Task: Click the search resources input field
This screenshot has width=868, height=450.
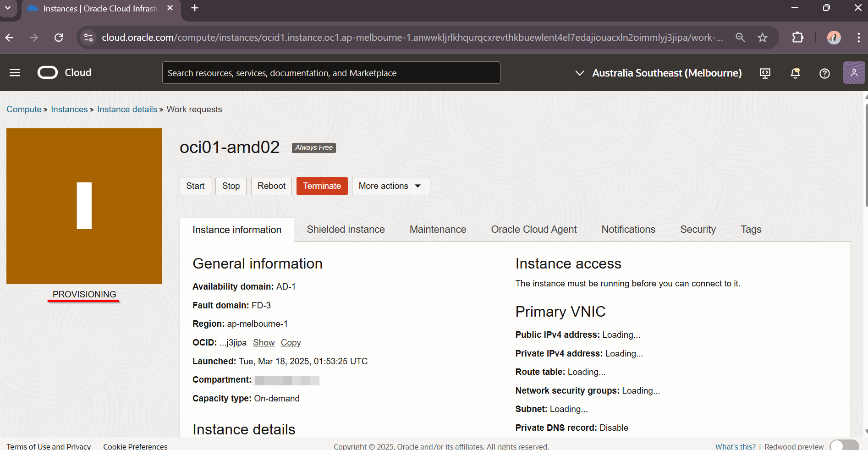Action: (331, 73)
